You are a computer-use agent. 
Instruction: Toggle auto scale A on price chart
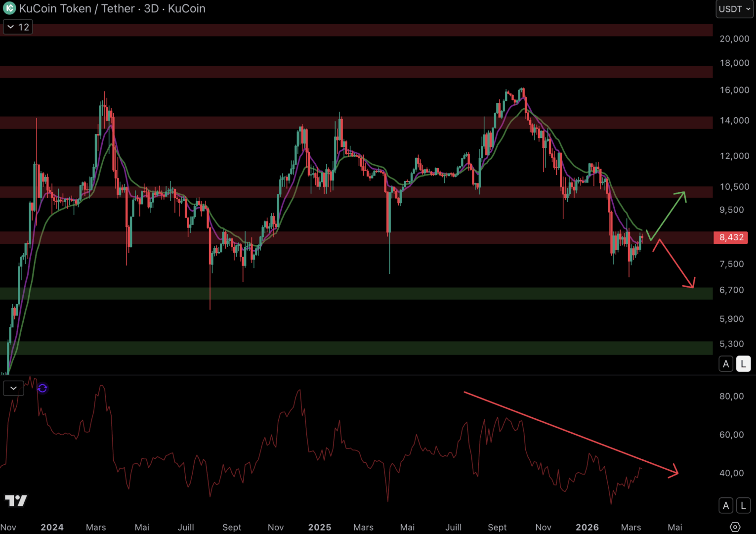[726, 364]
